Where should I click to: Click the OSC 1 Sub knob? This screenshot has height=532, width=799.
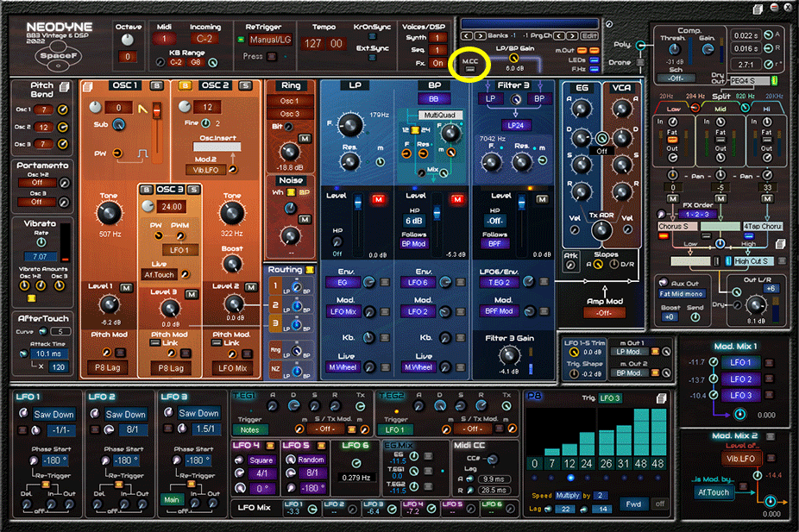(x=119, y=125)
